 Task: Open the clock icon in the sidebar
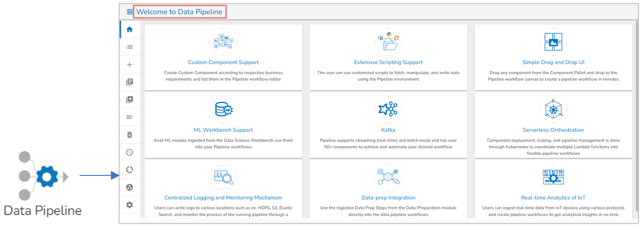(129, 152)
